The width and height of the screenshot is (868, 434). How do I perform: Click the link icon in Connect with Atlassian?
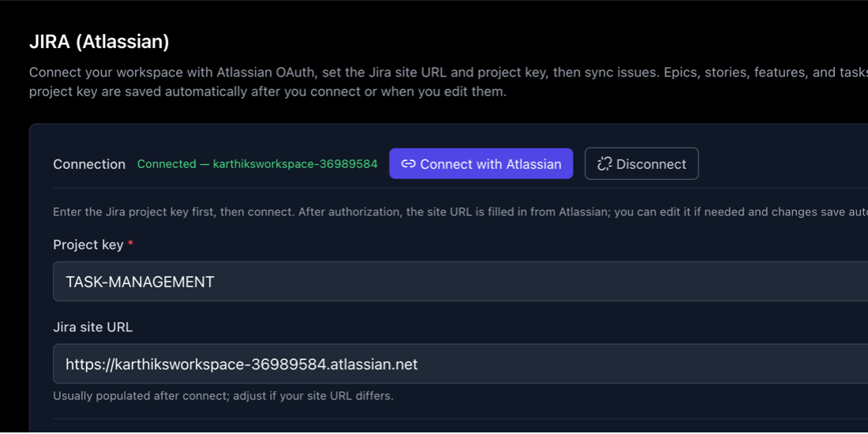coord(408,164)
